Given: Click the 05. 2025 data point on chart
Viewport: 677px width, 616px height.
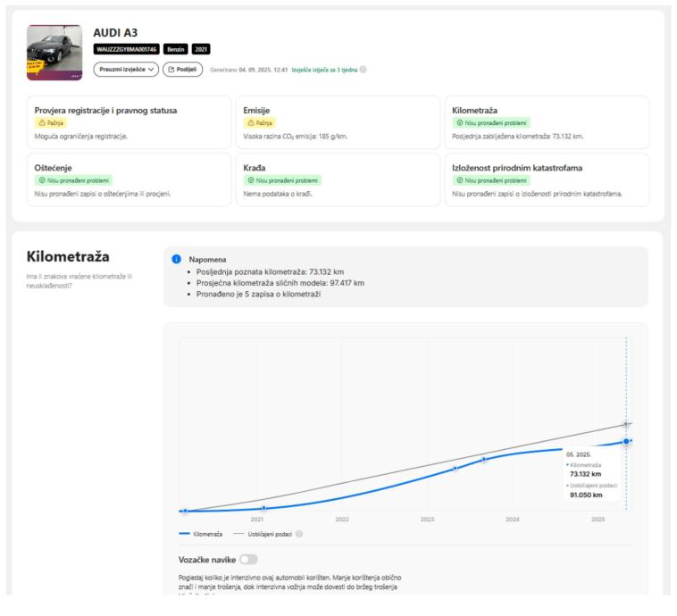Looking at the screenshot, I should (x=627, y=440).
